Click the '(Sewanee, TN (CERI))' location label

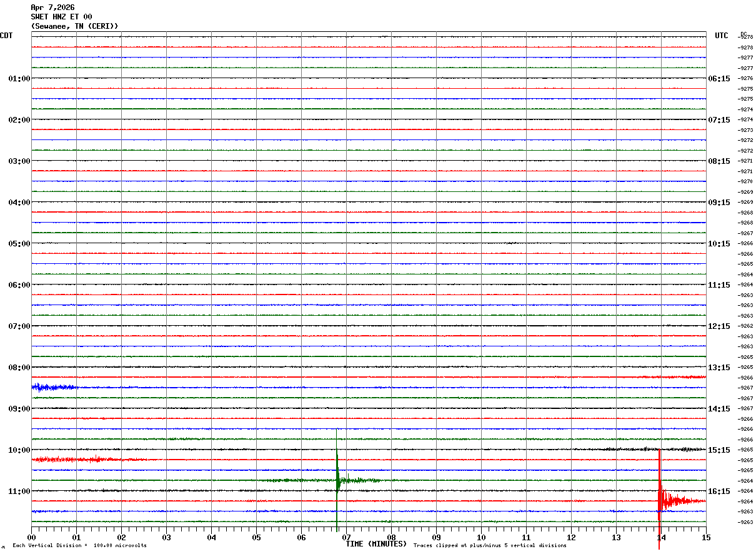click(74, 26)
